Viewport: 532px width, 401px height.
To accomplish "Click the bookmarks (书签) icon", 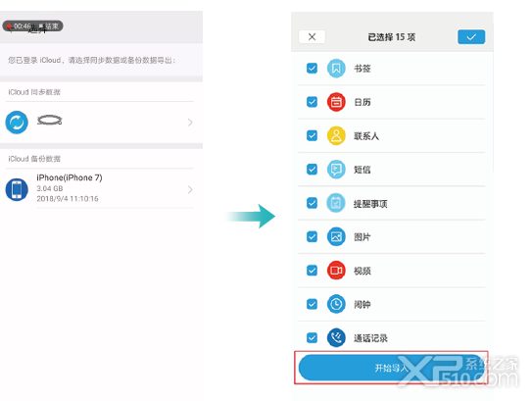I will click(336, 69).
